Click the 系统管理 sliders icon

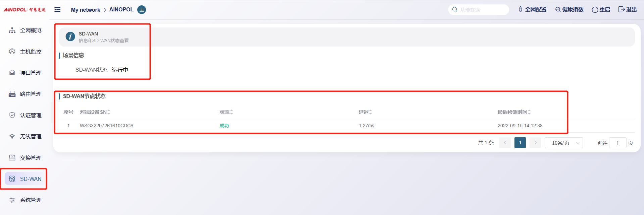pos(12,200)
